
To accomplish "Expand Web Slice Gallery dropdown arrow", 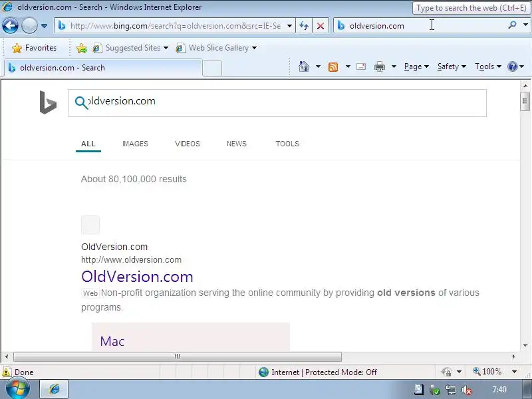I will coord(254,48).
